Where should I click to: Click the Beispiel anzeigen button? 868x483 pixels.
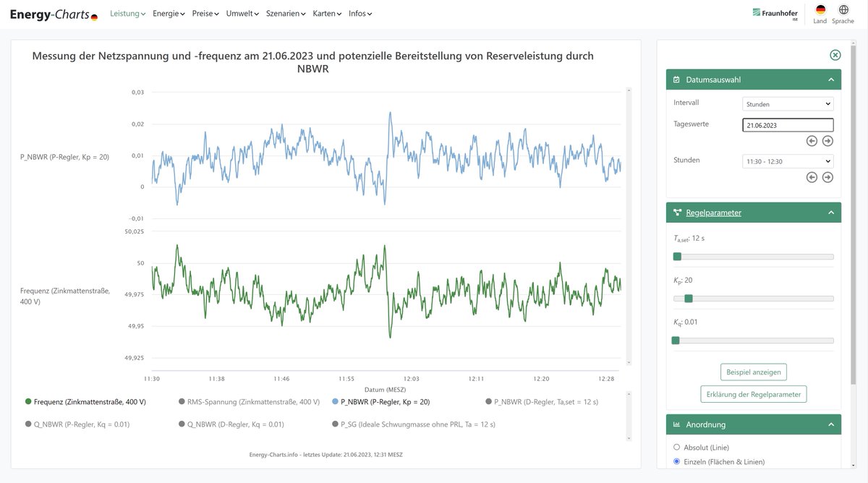(x=754, y=372)
